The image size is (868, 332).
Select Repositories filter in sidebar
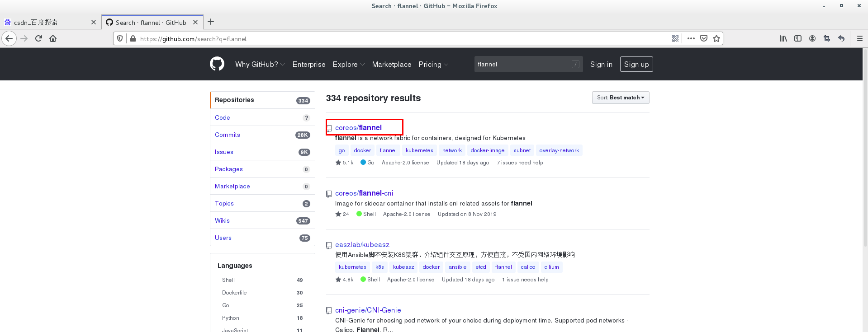[262, 100]
